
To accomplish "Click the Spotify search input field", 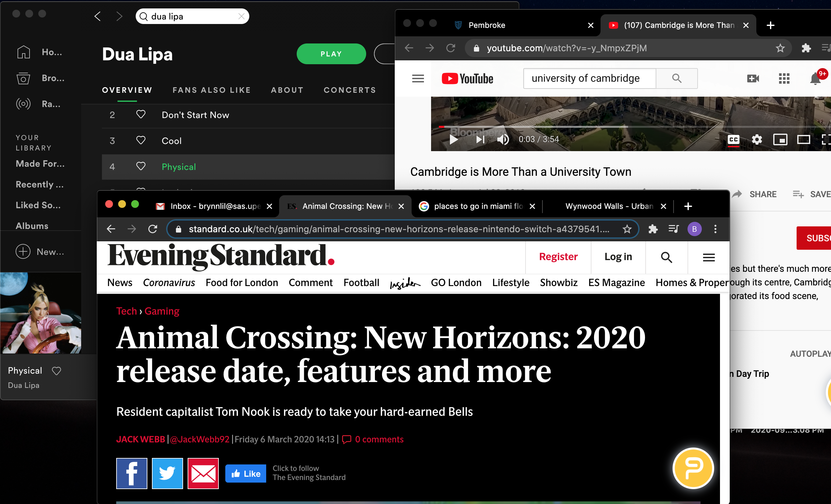I will 192,16.
